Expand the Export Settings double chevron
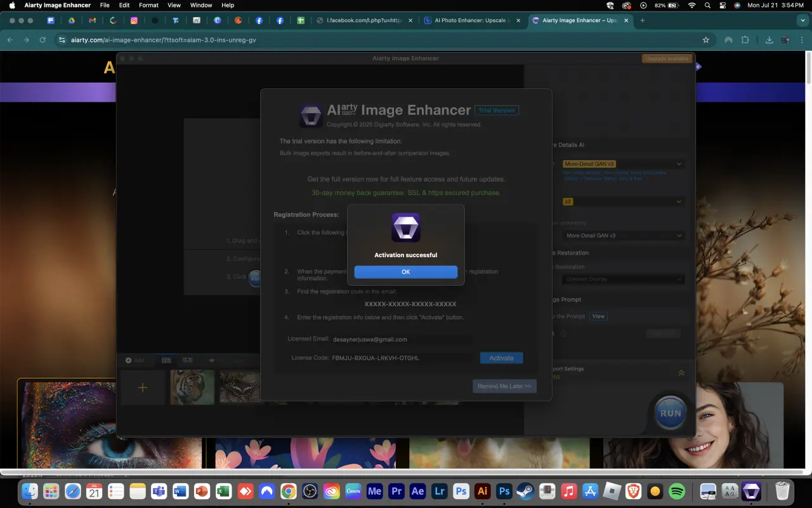 pyautogui.click(x=681, y=373)
